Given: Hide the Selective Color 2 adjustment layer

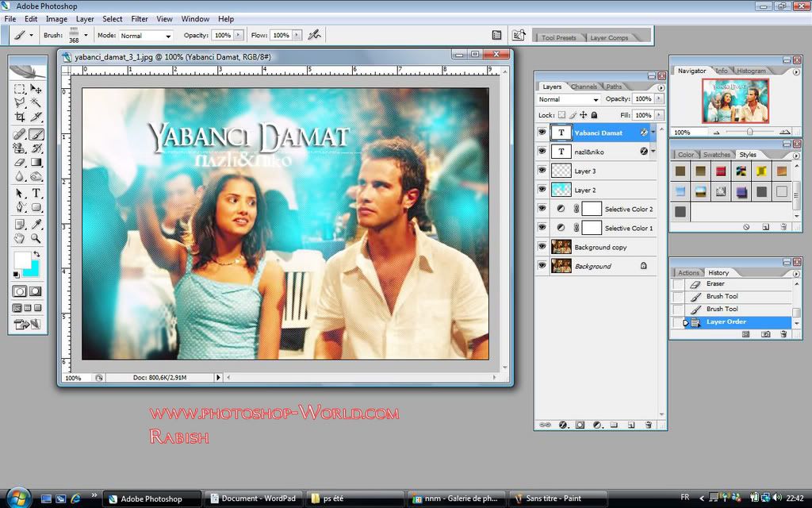Looking at the screenshot, I should pos(542,209).
